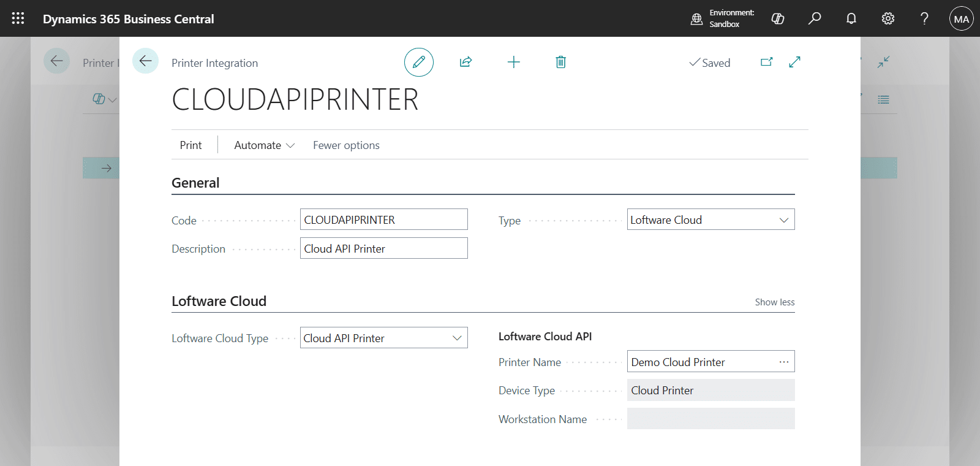Open the Environment Sandbox information icon
The width and height of the screenshot is (980, 466).
coord(696,19)
